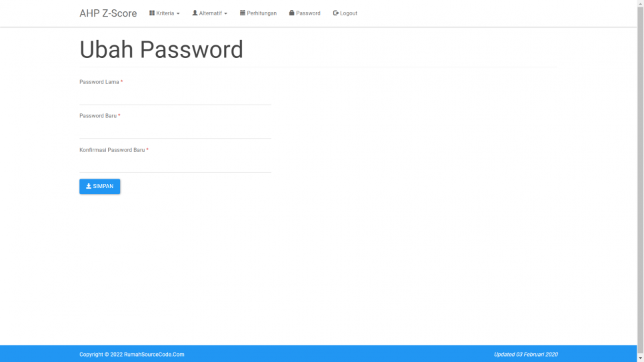
Task: Open the Perhitungan menu item
Action: pos(259,13)
